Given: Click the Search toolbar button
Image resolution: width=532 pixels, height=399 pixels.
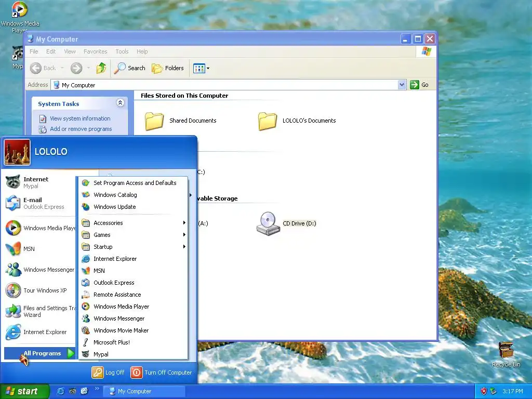Looking at the screenshot, I should coord(129,68).
